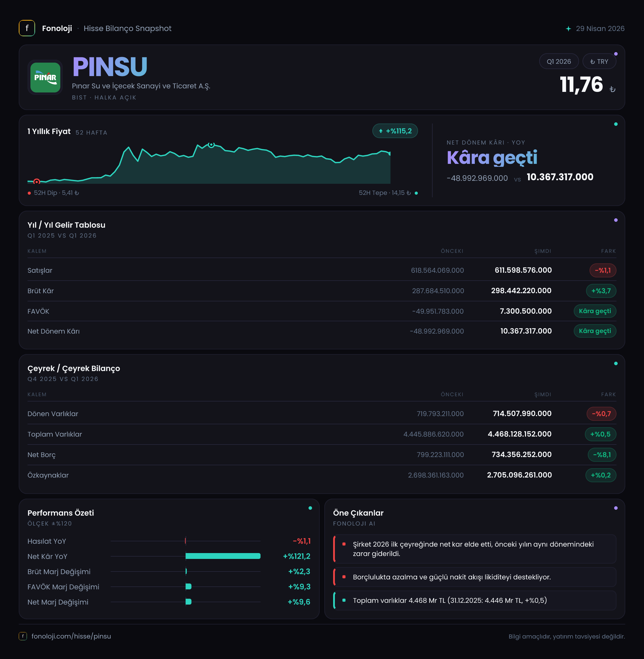Click the PINSU ticker title
This screenshot has width=644, height=659.
tap(110, 67)
